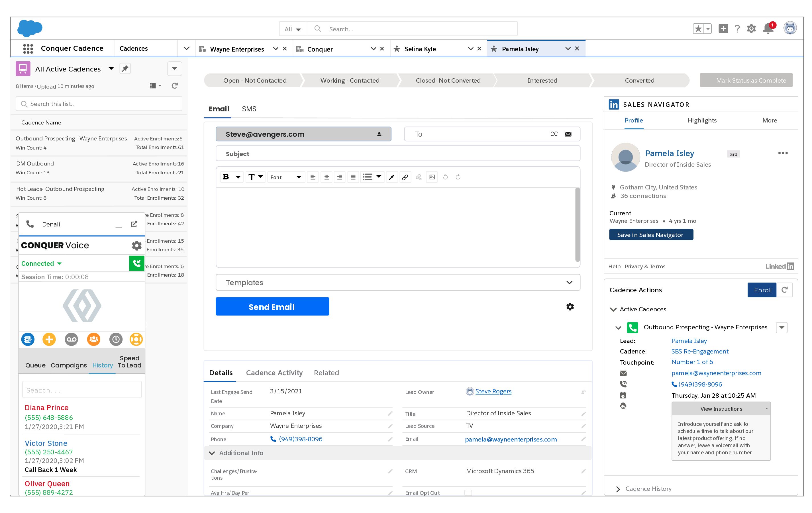
Task: Toggle bold formatting button
Action: point(226,177)
